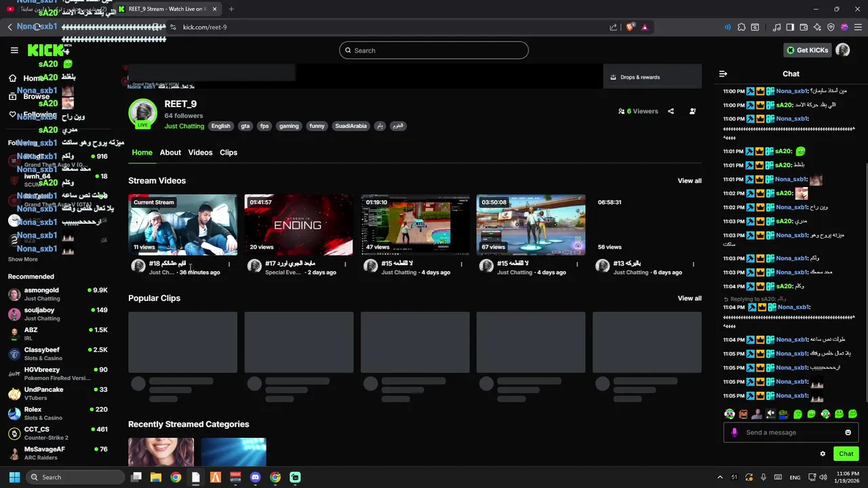Screen dimensions: 868x488
Task: Select the angry orange face emote
Action: [743, 413]
